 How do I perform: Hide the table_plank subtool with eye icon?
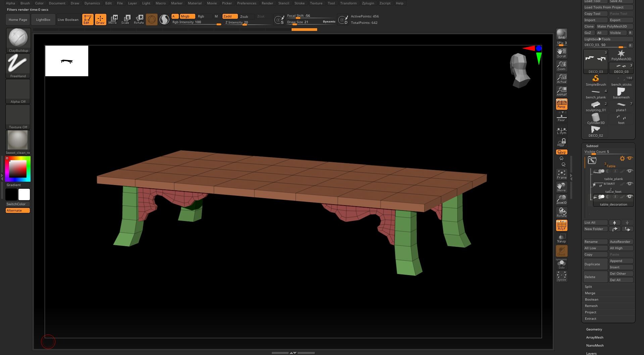coord(630,171)
